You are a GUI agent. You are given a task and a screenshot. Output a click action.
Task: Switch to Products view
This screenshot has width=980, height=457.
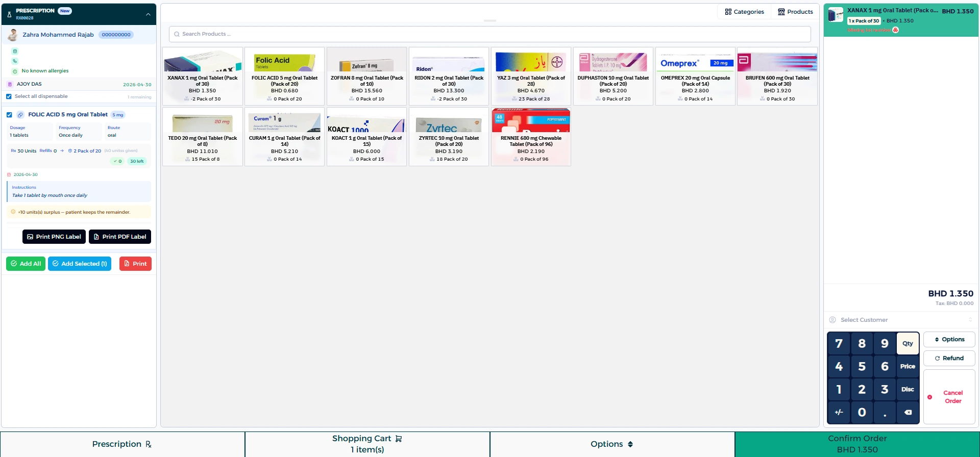tap(795, 12)
